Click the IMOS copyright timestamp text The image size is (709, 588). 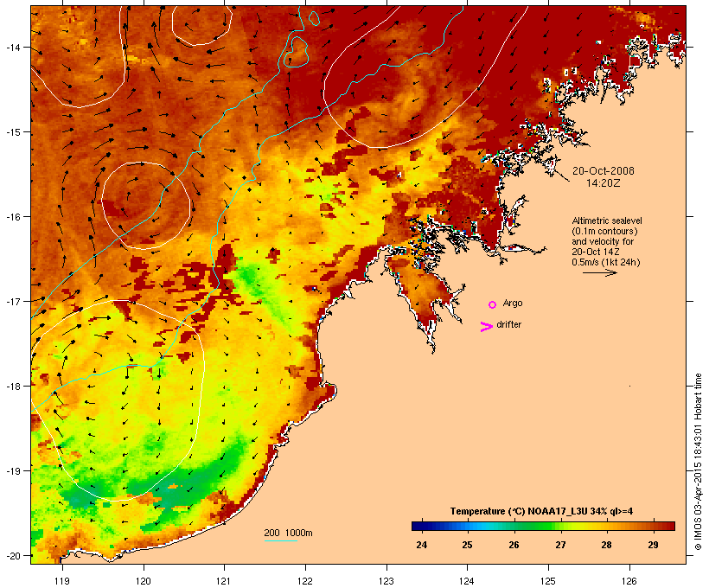[698, 462]
